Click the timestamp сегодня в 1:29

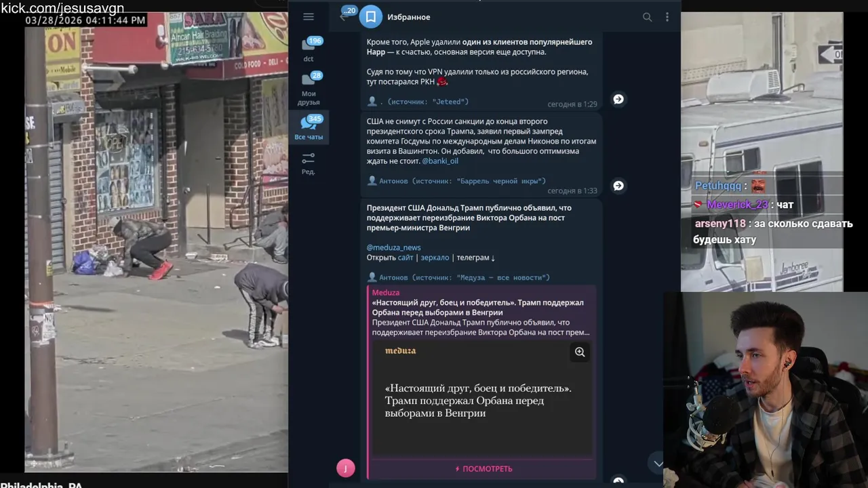coord(572,104)
